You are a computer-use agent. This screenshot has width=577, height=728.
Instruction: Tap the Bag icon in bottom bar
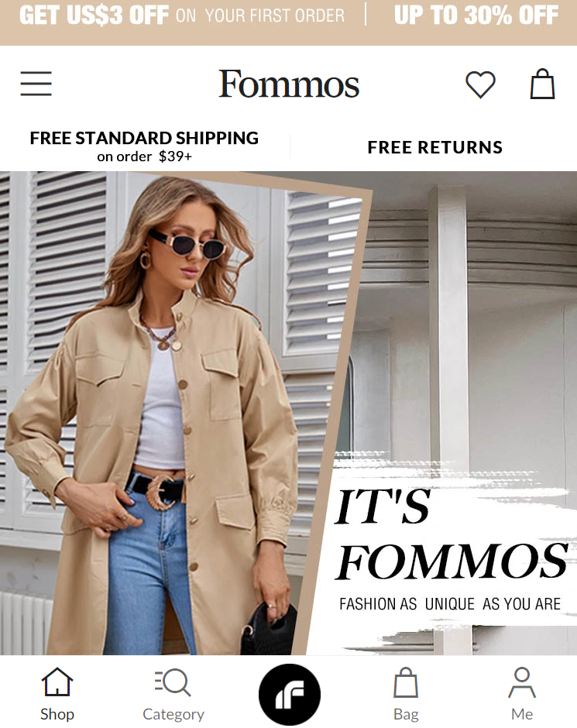click(406, 682)
